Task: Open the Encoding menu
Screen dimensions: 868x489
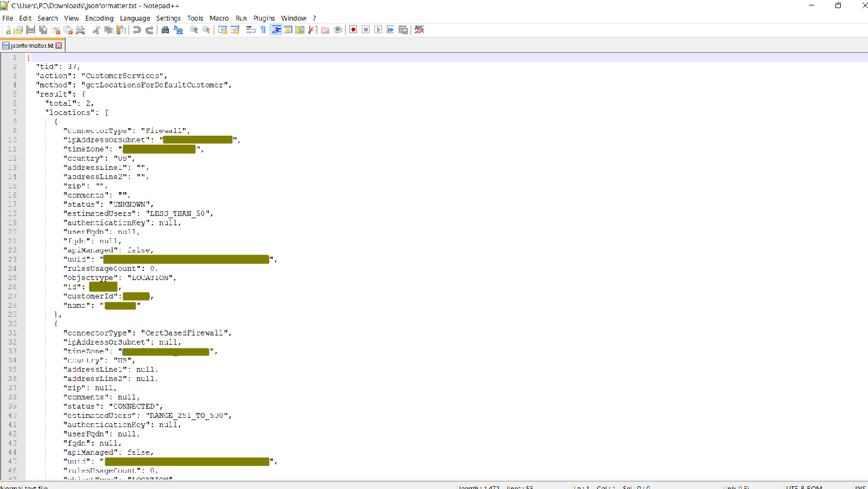Action: [99, 18]
